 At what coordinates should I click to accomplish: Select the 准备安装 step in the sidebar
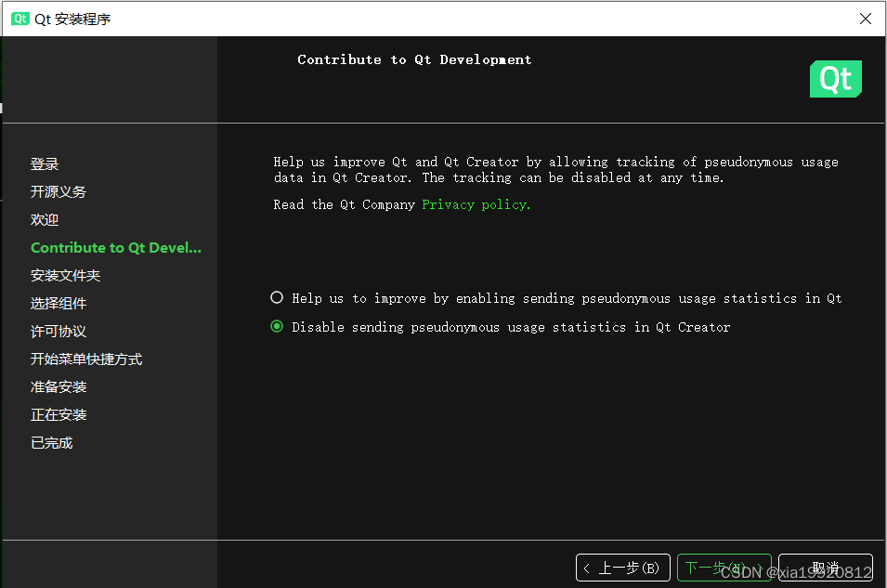59,387
